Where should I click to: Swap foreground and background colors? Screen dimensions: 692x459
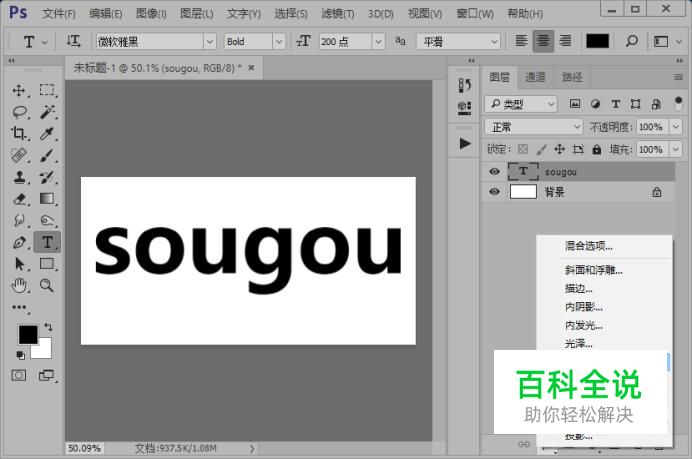(x=48, y=327)
